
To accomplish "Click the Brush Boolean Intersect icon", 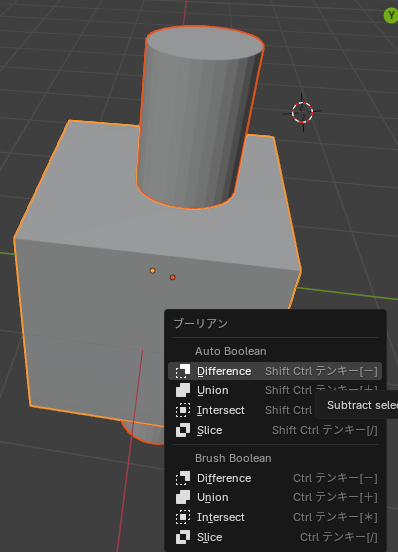I will [x=183, y=517].
